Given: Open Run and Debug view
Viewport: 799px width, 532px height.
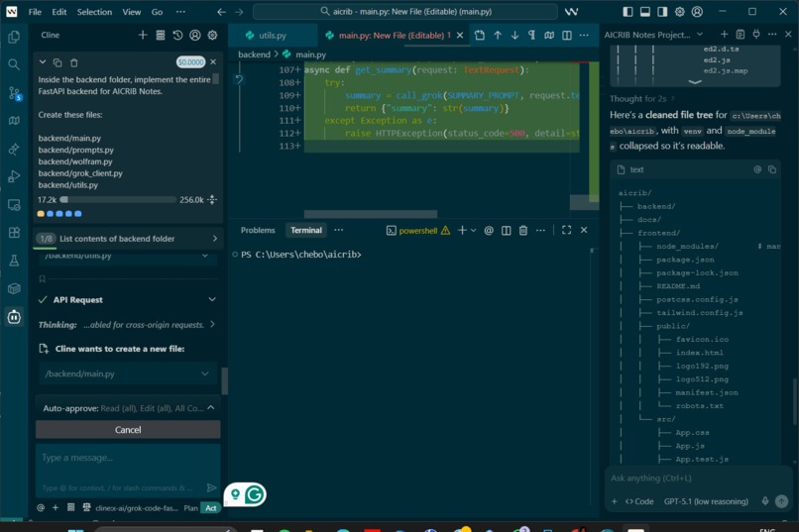Looking at the screenshot, I should [x=14, y=176].
